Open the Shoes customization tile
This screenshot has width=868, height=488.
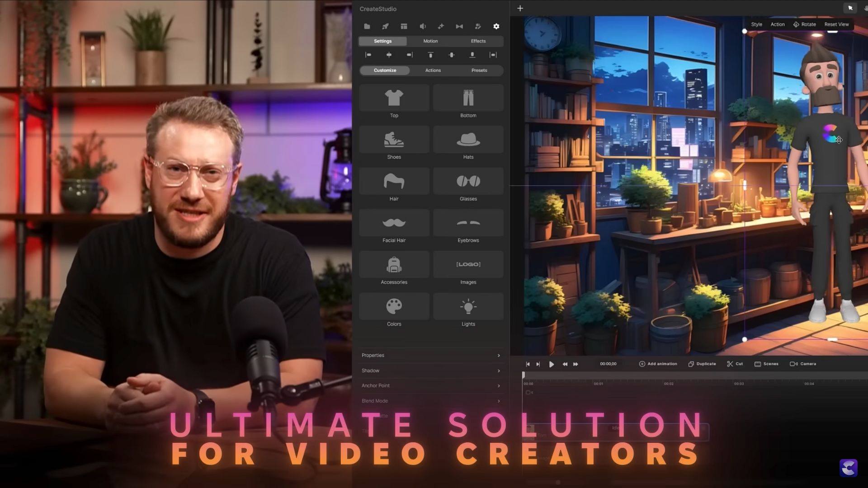pos(394,140)
